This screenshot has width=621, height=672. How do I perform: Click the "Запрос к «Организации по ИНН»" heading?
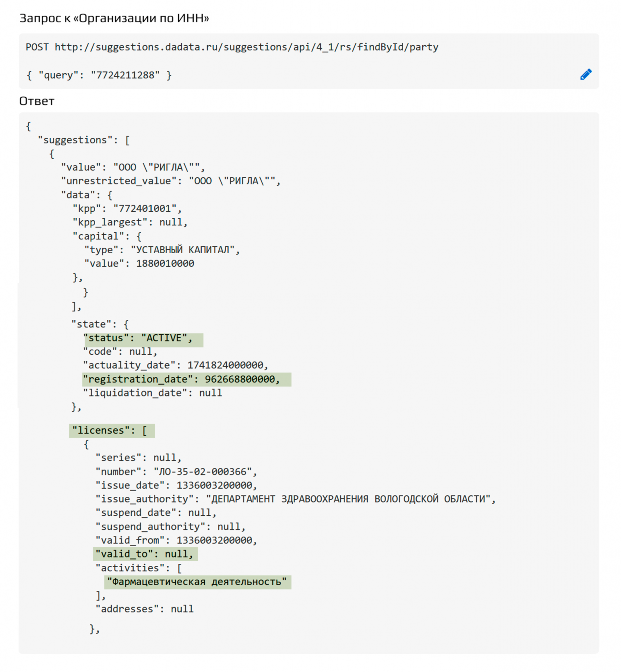click(114, 18)
